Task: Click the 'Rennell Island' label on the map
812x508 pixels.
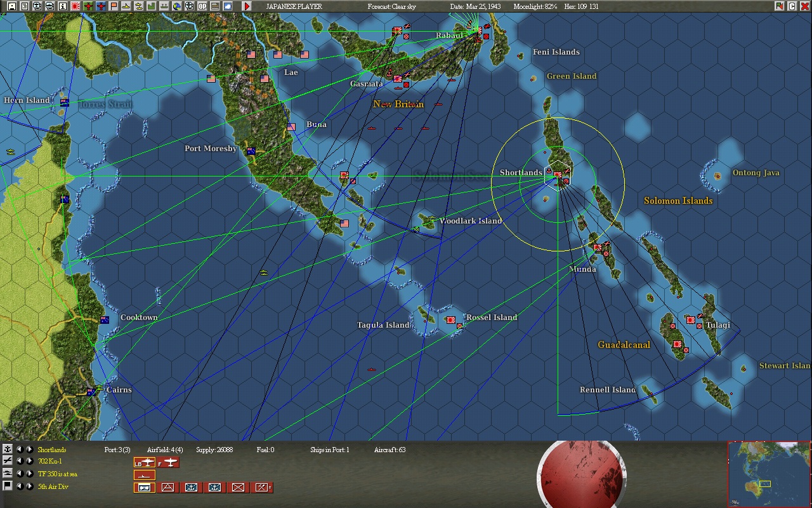Action: click(x=608, y=390)
